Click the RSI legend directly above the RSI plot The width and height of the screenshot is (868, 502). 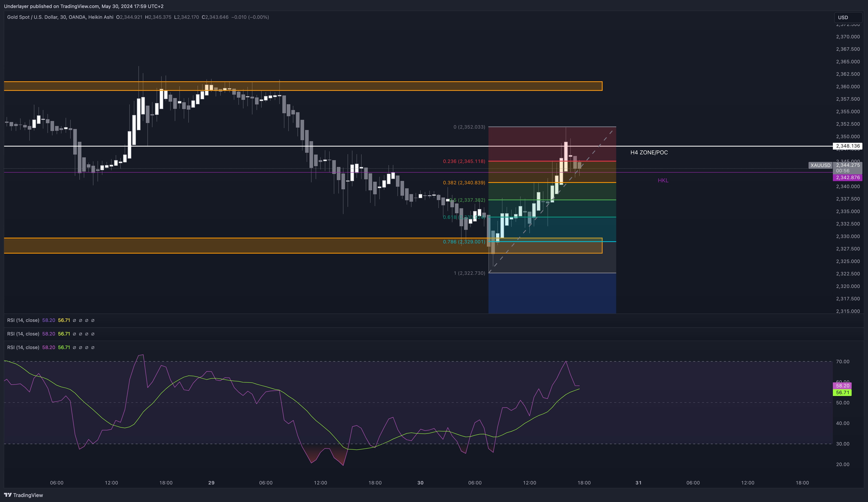(51, 347)
